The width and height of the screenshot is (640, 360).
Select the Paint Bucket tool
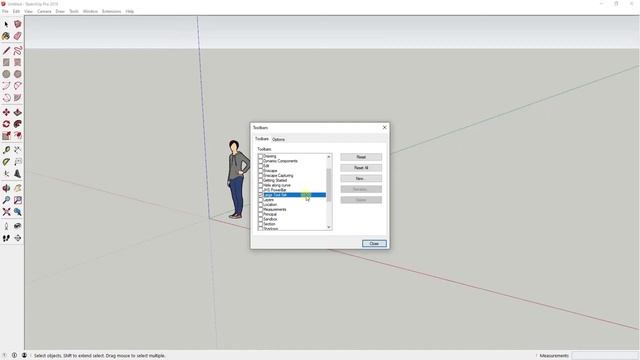6,36
